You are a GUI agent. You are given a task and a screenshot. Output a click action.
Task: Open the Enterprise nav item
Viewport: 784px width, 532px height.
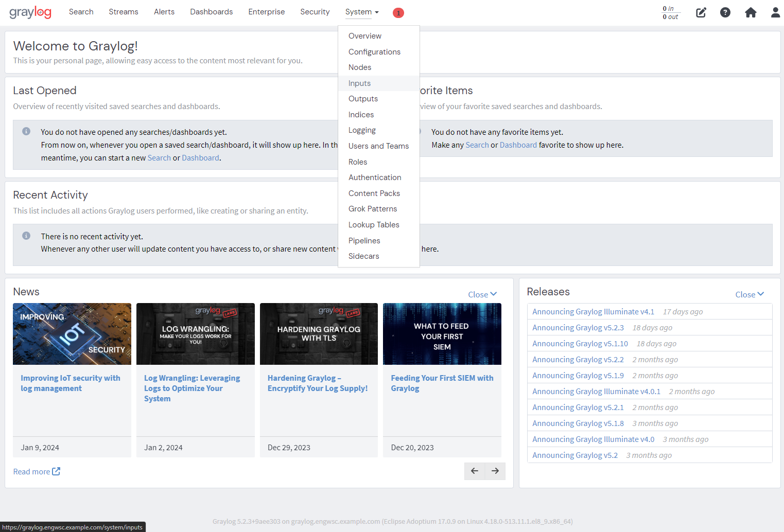[267, 12]
